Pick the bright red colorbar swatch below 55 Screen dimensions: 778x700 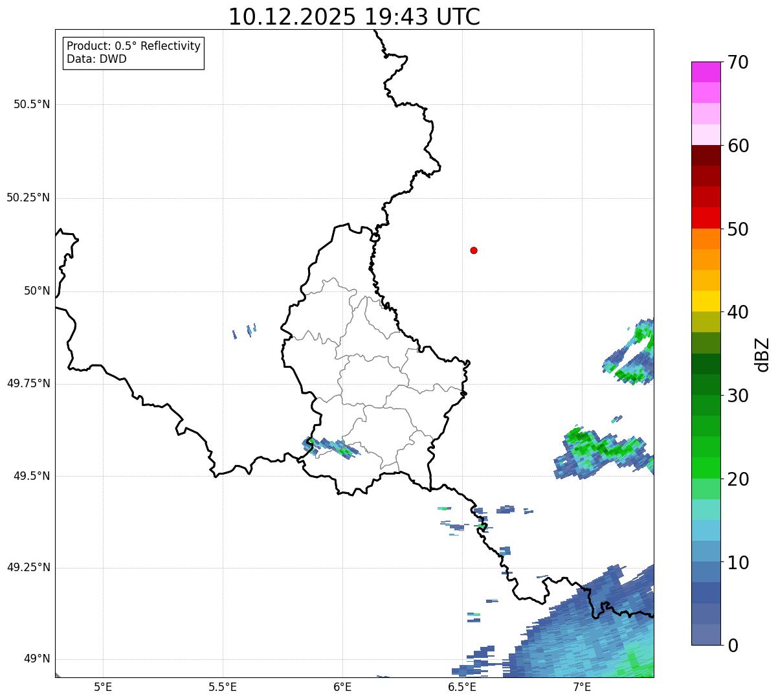click(x=706, y=218)
